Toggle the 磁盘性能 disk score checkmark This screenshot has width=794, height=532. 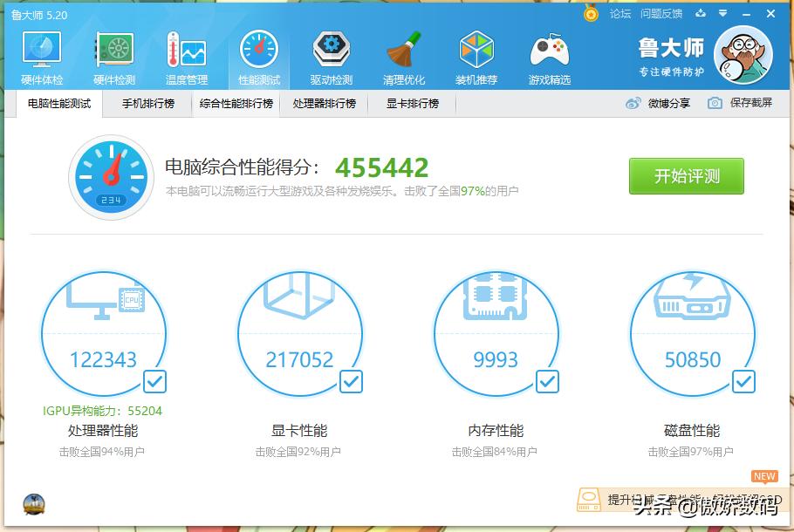pyautogui.click(x=743, y=381)
